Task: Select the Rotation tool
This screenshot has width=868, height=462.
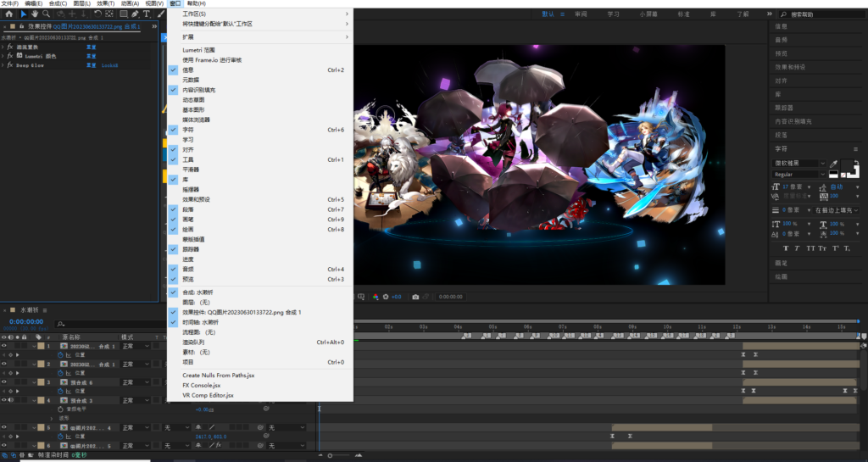Action: click(x=97, y=14)
